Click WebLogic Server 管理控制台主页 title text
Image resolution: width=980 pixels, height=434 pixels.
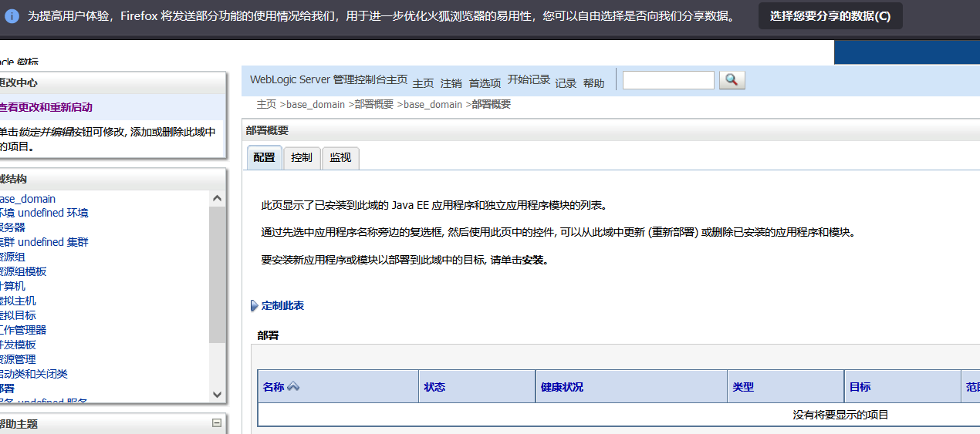(329, 79)
